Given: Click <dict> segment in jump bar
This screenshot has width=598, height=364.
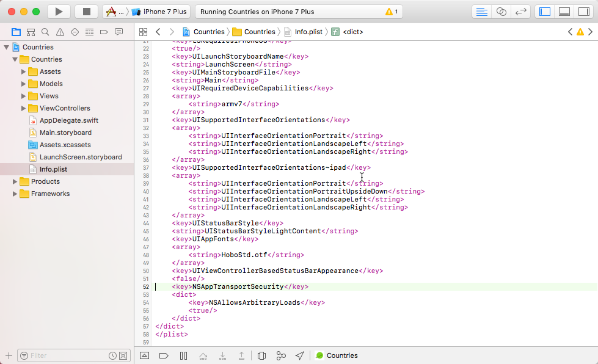Looking at the screenshot, I should click(x=348, y=32).
